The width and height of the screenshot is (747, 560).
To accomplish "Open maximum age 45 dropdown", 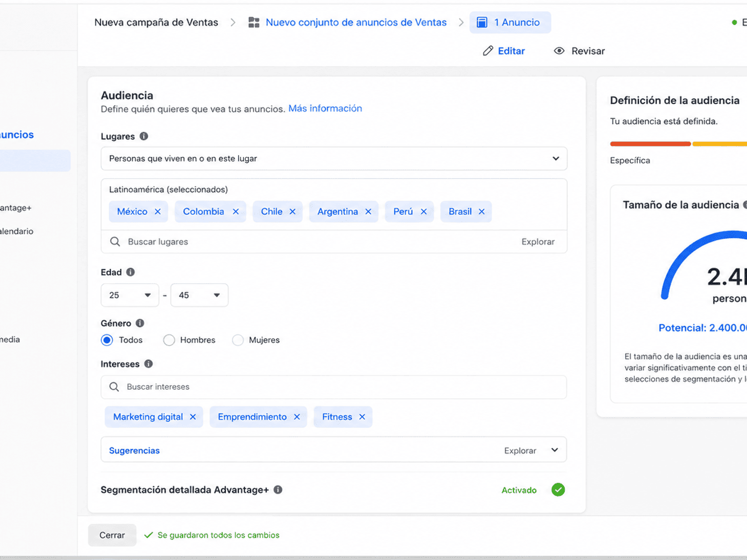I will pyautogui.click(x=199, y=295).
